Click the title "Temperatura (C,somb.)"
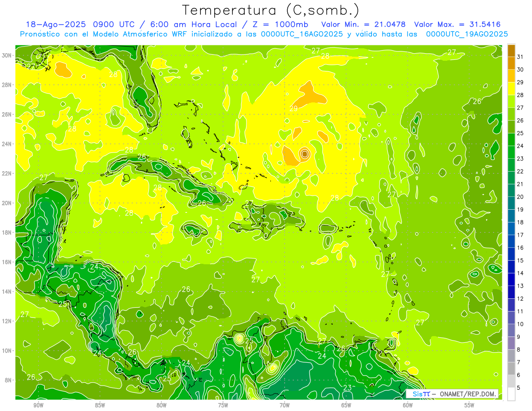Screen dimensions: 532x411 point(271,10)
